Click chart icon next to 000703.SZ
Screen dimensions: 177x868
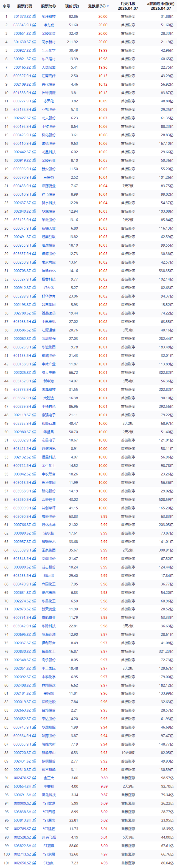(34, 270)
